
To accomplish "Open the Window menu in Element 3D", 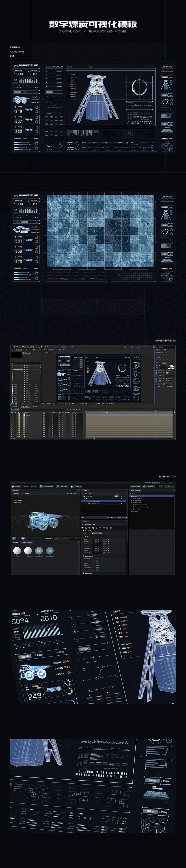I will 19,483.
